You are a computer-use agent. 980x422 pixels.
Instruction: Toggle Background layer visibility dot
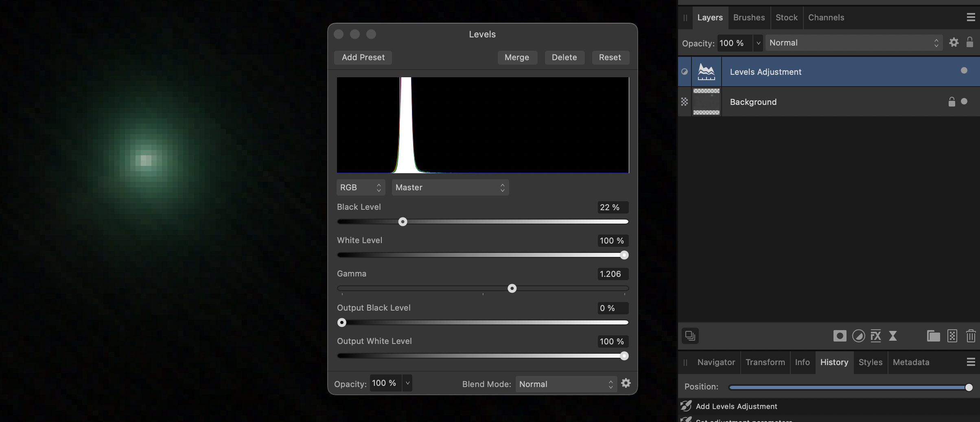click(x=964, y=102)
